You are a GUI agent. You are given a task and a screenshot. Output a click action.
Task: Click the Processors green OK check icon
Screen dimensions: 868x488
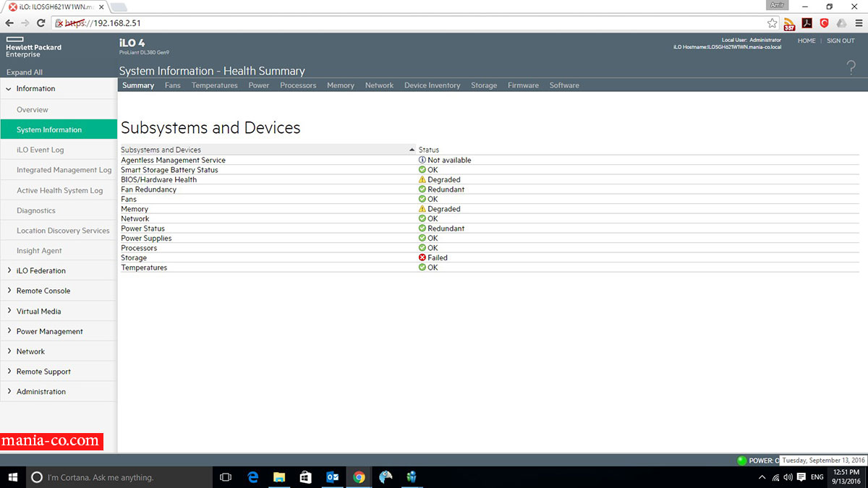[x=422, y=248]
